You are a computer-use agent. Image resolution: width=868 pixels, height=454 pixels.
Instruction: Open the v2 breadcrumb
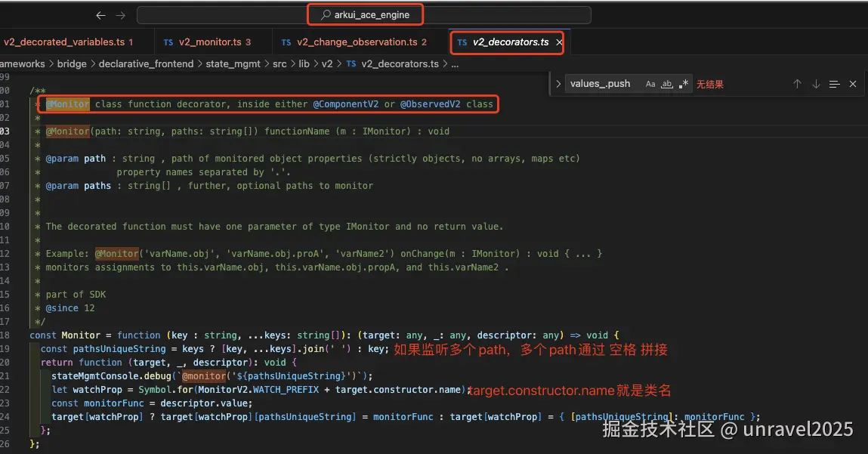327,63
